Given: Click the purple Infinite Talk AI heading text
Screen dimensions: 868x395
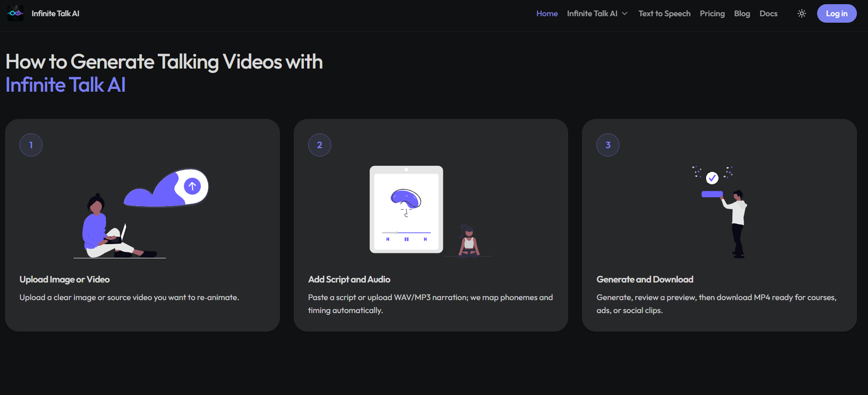Looking at the screenshot, I should [66, 85].
